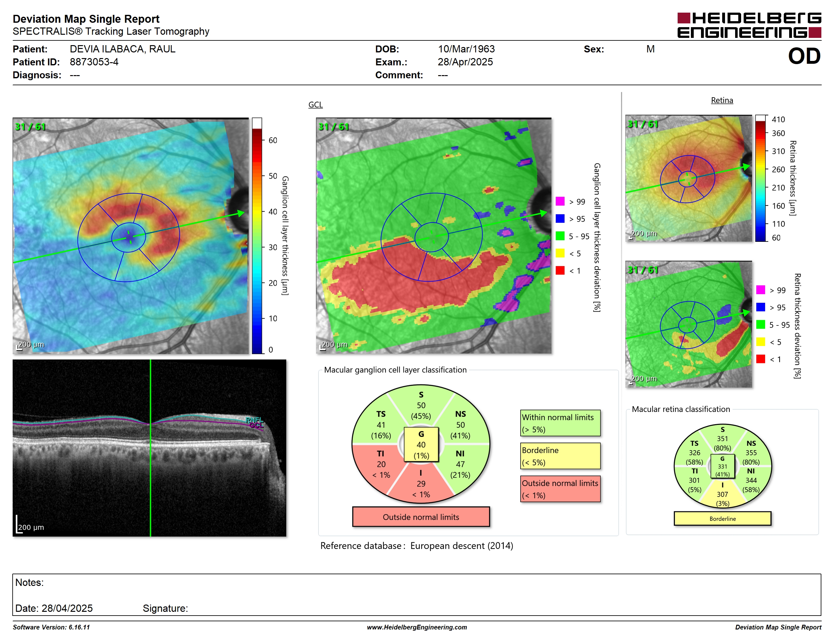Click magenta > 99 swatch in GCL deviation legend
Viewport: 834px width, 644px height.
tap(560, 201)
